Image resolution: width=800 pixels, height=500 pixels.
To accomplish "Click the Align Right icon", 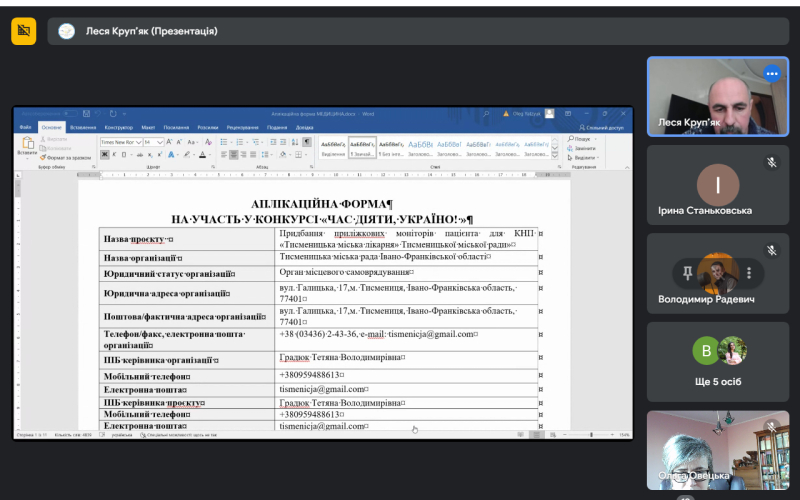I will click(x=243, y=155).
